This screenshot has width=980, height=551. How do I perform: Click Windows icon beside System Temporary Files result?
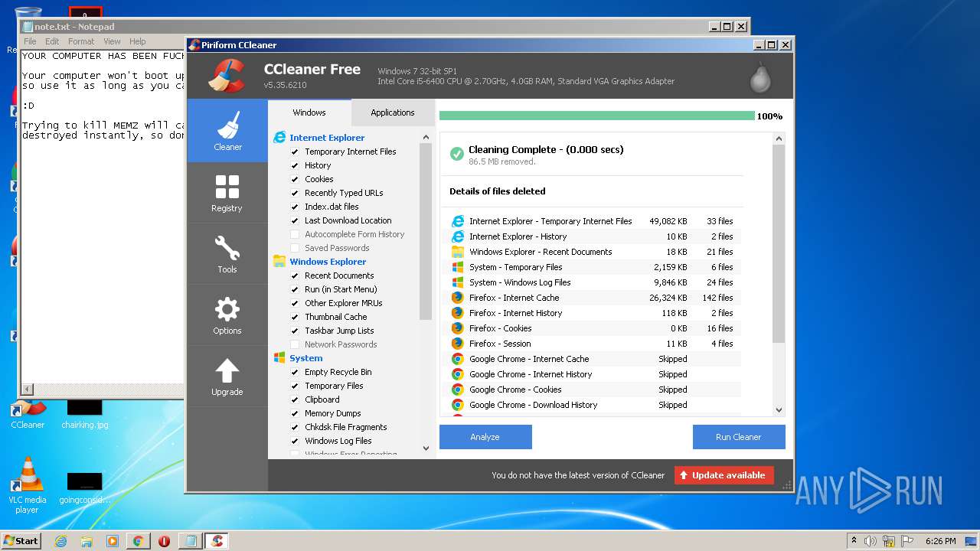pyautogui.click(x=458, y=267)
